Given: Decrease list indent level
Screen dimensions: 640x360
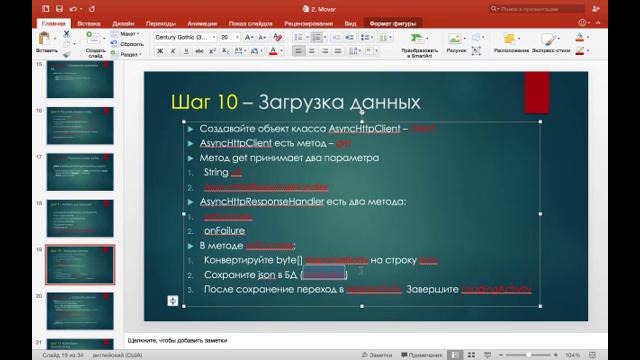Looking at the screenshot, I should (336, 38).
